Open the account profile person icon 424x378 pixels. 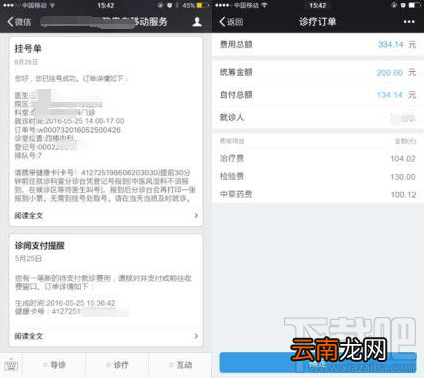[x=197, y=22]
